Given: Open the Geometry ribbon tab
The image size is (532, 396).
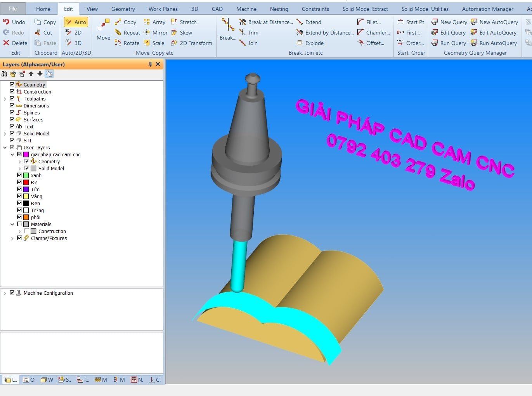Looking at the screenshot, I should click(123, 9).
